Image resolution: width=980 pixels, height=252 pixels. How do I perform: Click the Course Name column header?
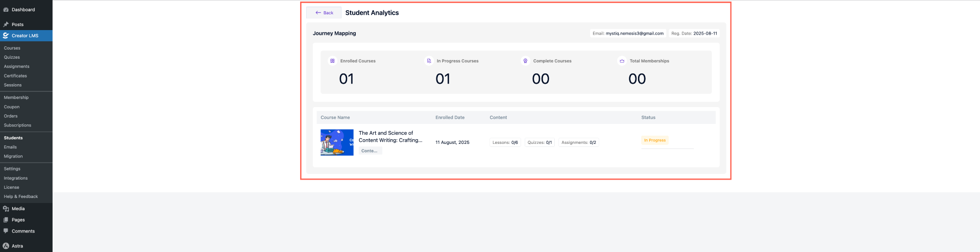point(335,117)
